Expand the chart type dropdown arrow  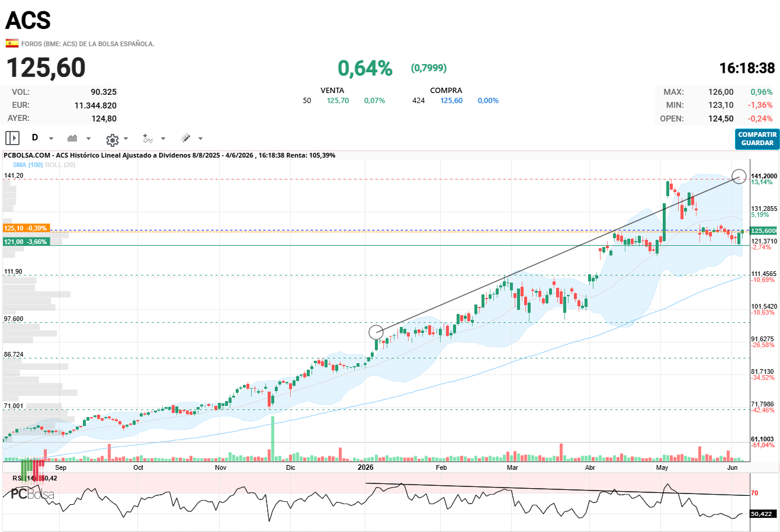tap(88, 139)
